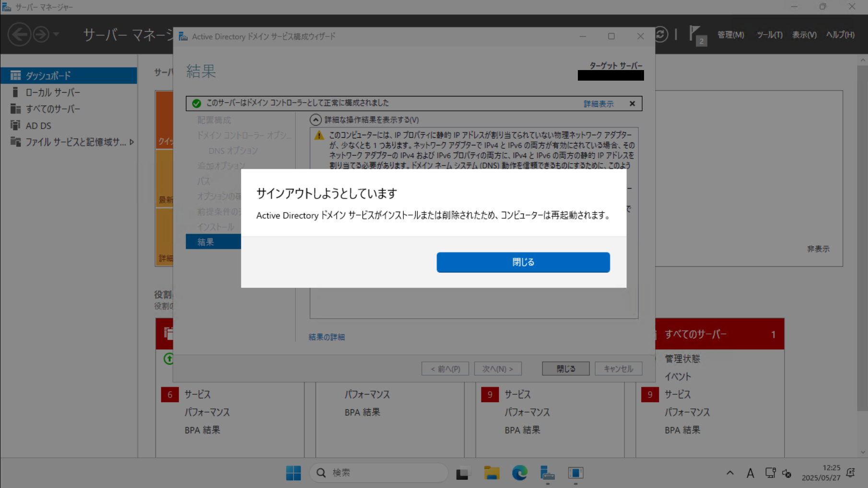Open the ツール(T) menu
Image resolution: width=868 pixels, height=488 pixels.
coord(768,35)
